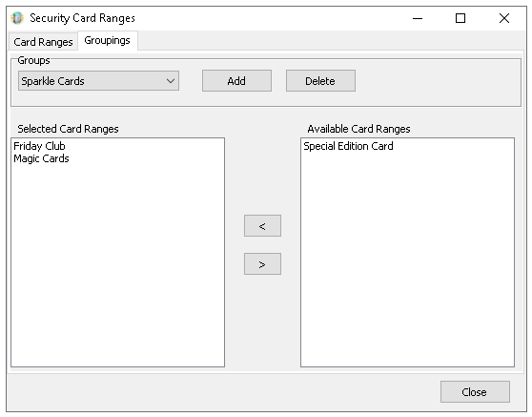Move right with the > arrow button
The width and height of the screenshot is (532, 417).
tap(262, 264)
